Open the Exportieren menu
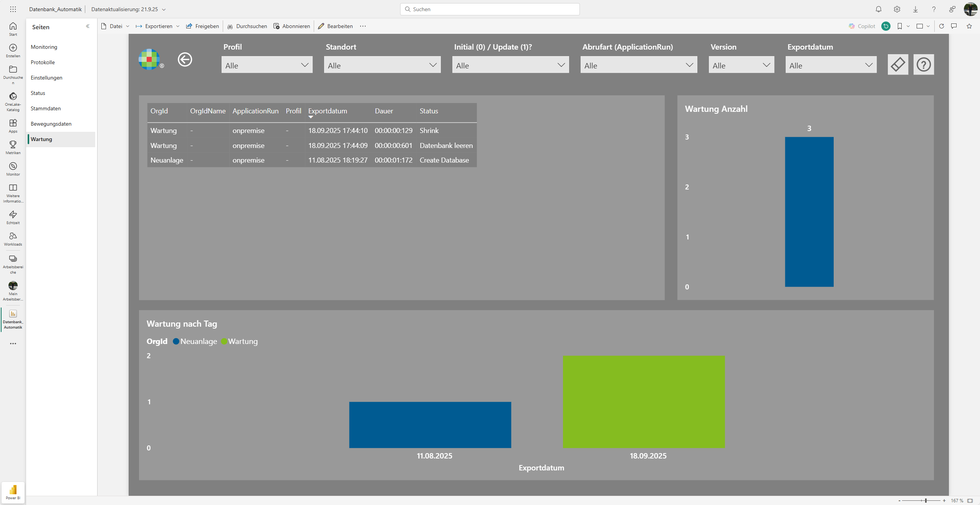The height and width of the screenshot is (505, 980). point(157,26)
